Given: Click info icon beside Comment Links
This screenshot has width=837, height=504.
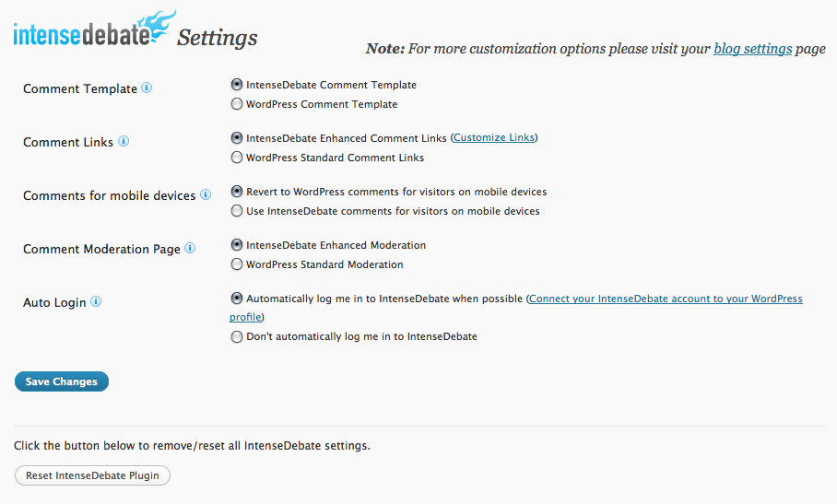Looking at the screenshot, I should (124, 142).
